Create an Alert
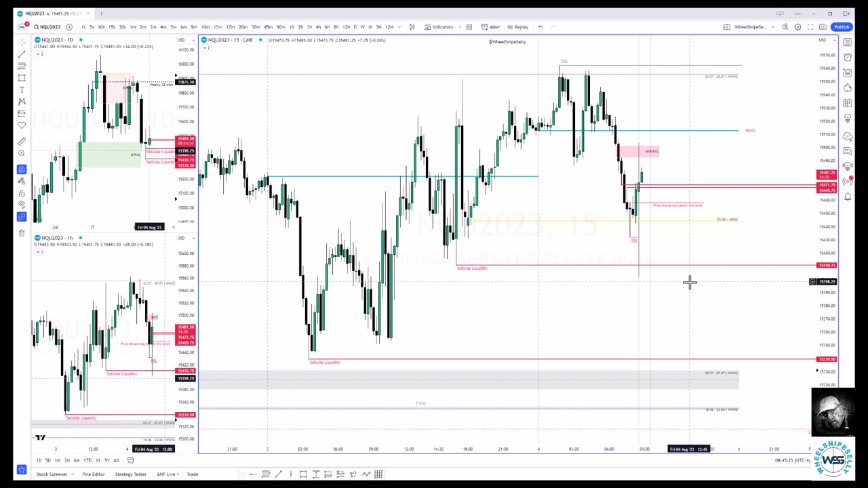 [491, 27]
